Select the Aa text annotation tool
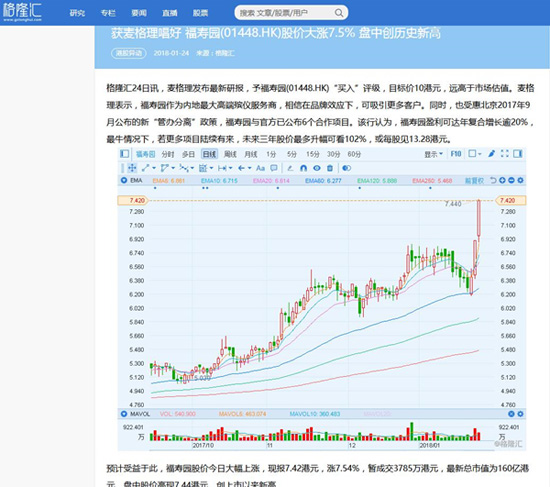 [x=260, y=168]
